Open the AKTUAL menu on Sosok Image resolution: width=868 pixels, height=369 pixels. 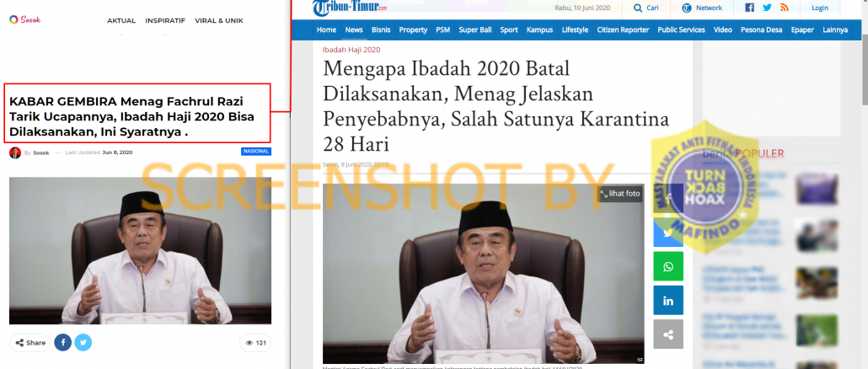(x=121, y=20)
